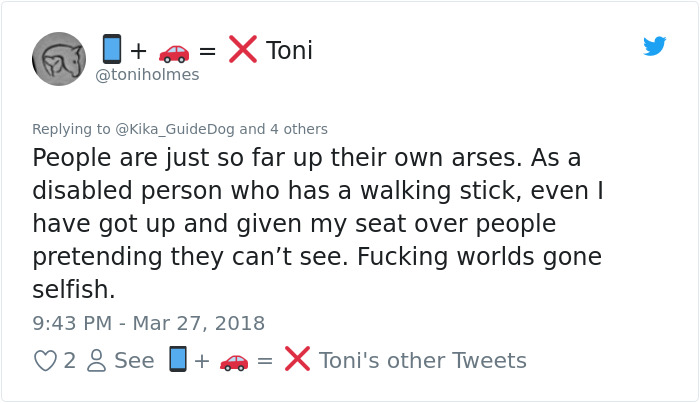This screenshot has width=700, height=403.
Task: Click the like count number 2
Action: click(x=69, y=360)
